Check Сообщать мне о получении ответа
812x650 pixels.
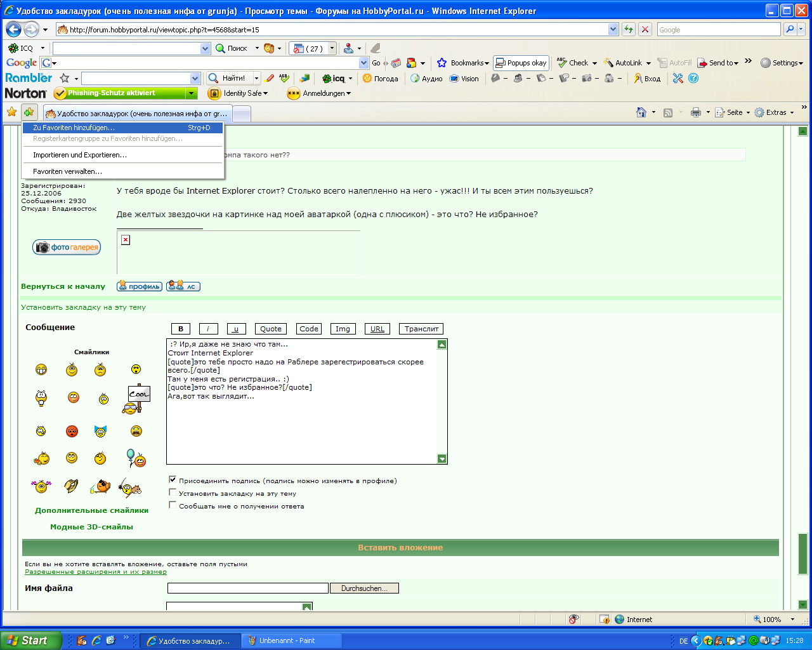pyautogui.click(x=173, y=505)
